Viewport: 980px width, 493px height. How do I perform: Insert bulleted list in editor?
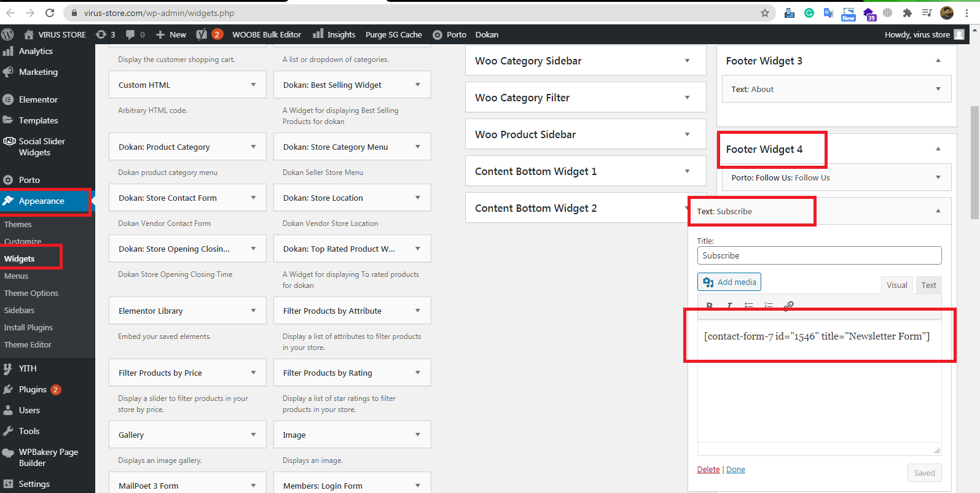[749, 305]
